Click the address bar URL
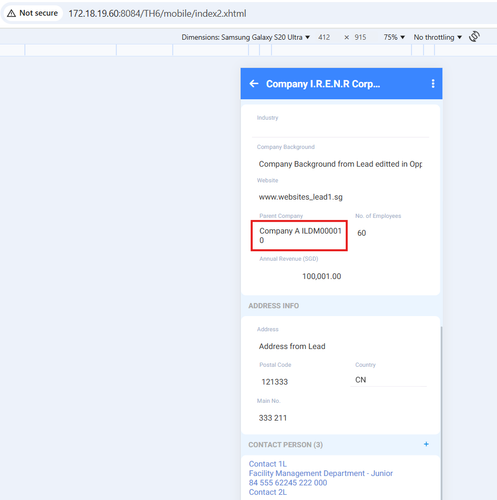 click(157, 14)
